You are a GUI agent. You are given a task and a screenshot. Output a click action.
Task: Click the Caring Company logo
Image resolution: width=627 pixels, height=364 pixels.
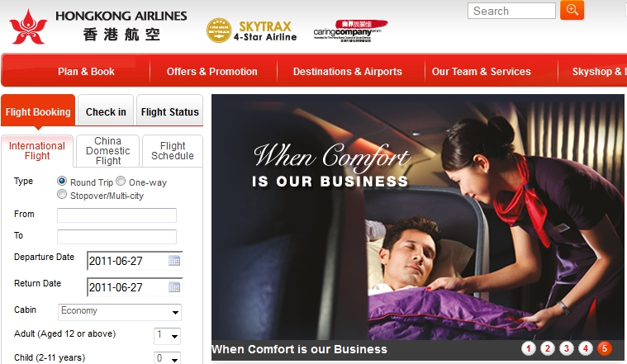pos(349,31)
